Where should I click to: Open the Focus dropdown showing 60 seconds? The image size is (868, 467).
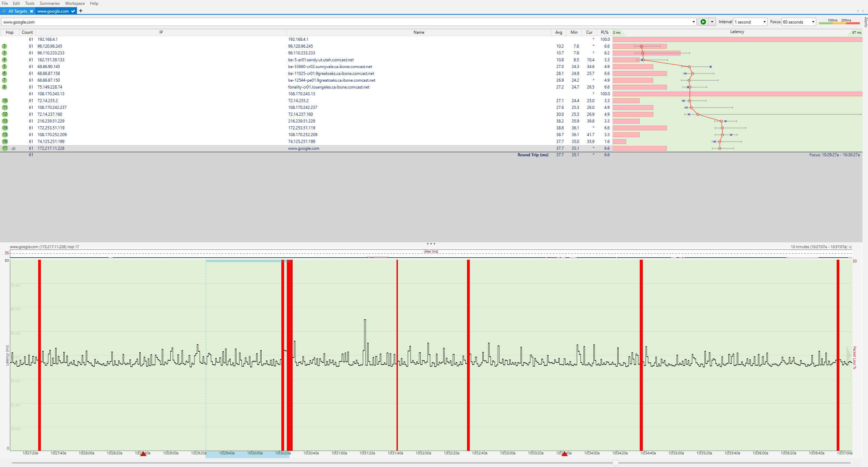[799, 22]
